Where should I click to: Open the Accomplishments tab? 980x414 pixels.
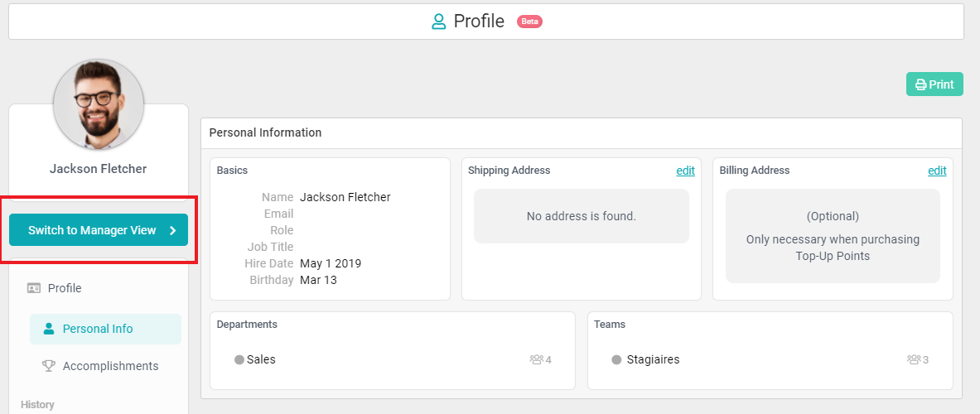click(110, 366)
